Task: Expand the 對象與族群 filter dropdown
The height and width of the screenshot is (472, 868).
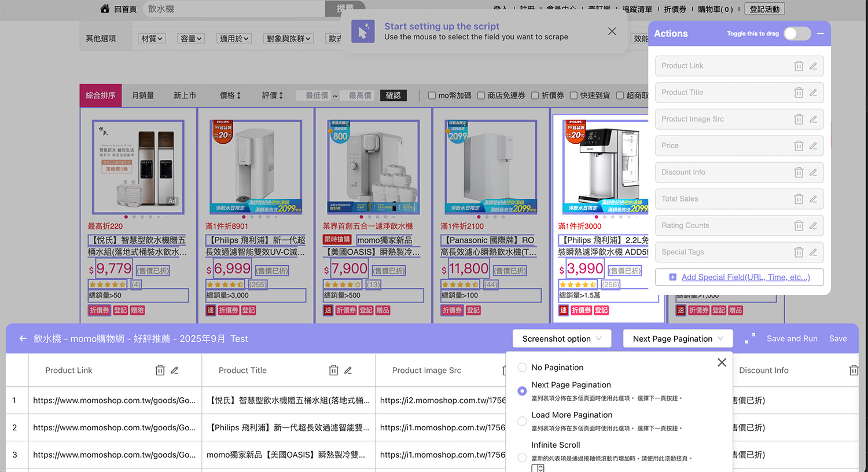Action: point(288,38)
